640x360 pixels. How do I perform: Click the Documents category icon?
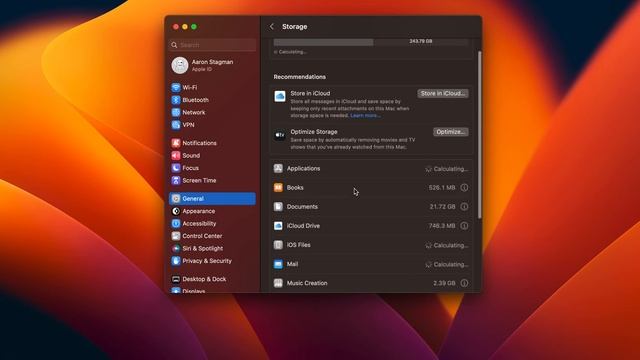tap(278, 207)
